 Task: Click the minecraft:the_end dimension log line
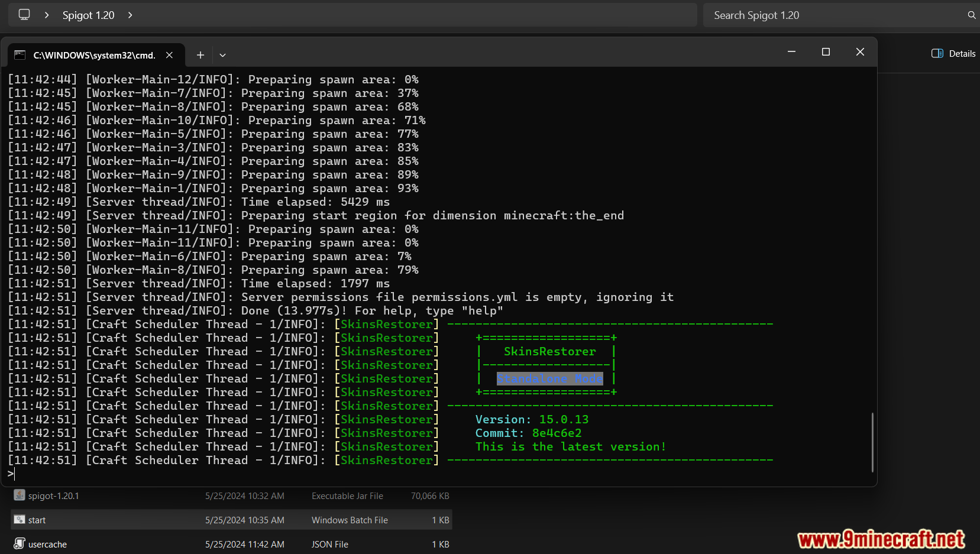(x=316, y=216)
